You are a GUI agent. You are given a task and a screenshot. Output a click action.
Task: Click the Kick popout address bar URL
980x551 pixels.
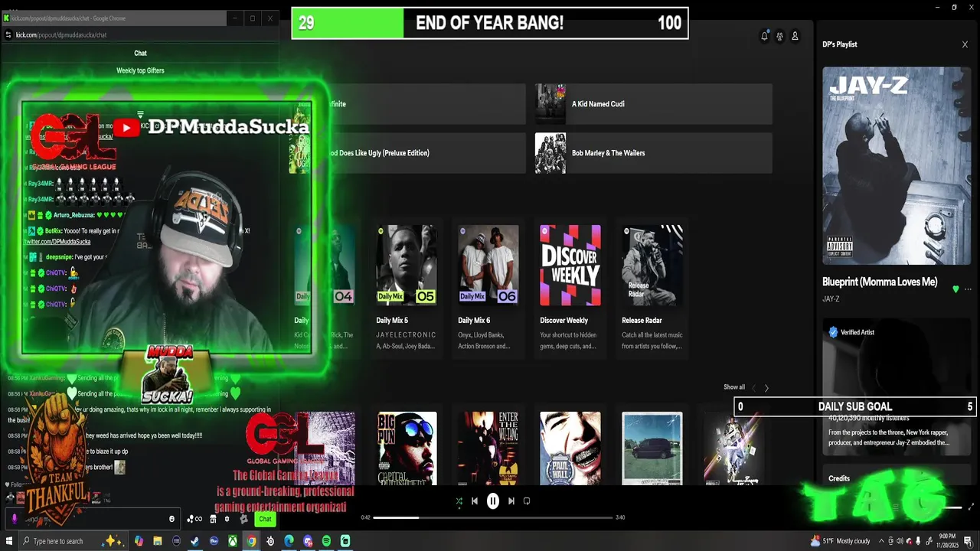pos(61,34)
